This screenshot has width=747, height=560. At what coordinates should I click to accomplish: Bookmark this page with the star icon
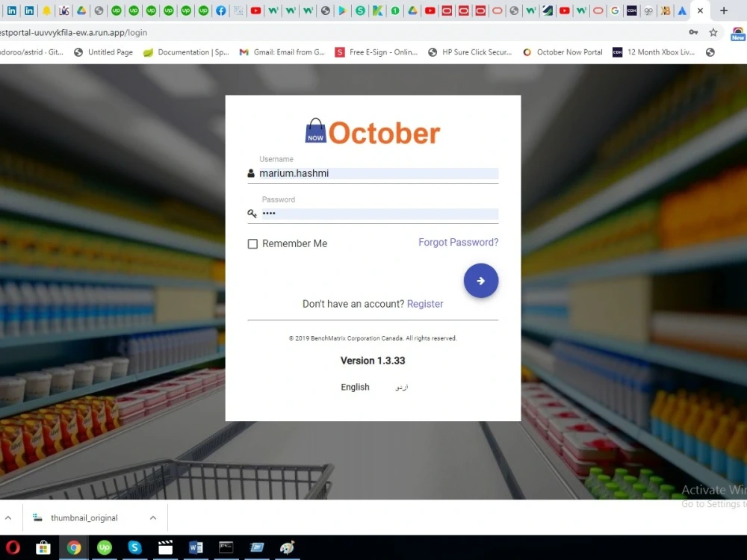click(713, 32)
